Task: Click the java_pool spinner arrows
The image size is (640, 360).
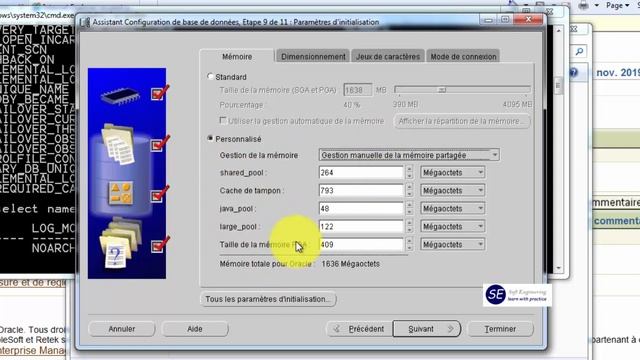Action: tap(409, 209)
